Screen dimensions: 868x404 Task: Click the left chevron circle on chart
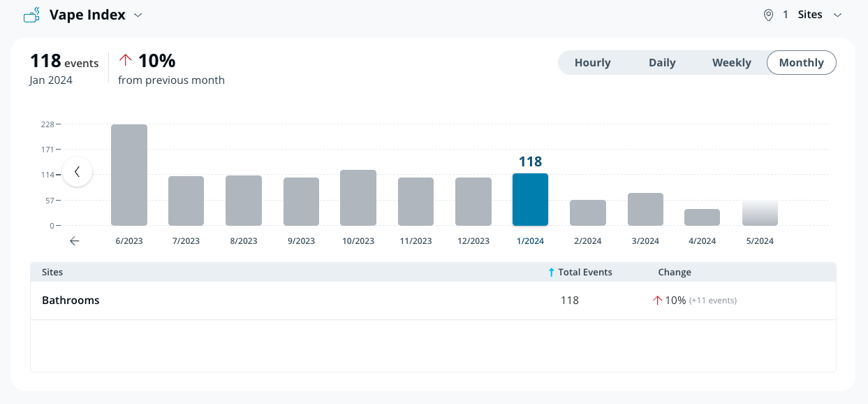pos(78,172)
